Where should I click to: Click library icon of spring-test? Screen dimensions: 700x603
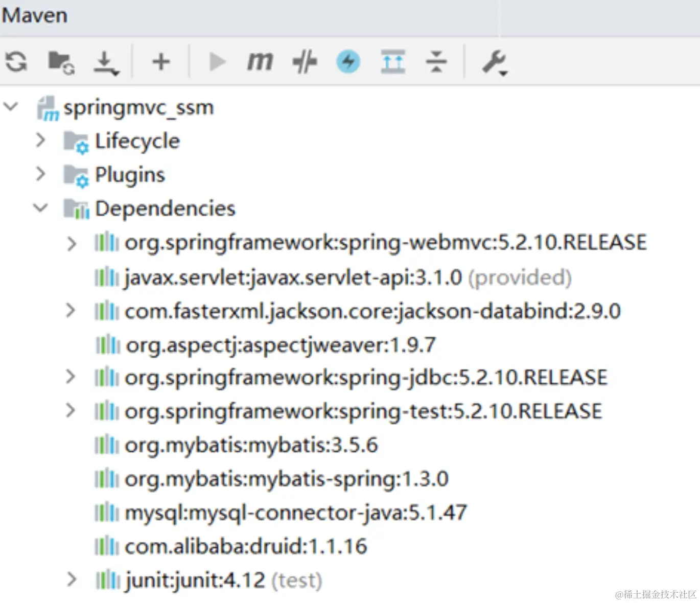click(x=107, y=411)
